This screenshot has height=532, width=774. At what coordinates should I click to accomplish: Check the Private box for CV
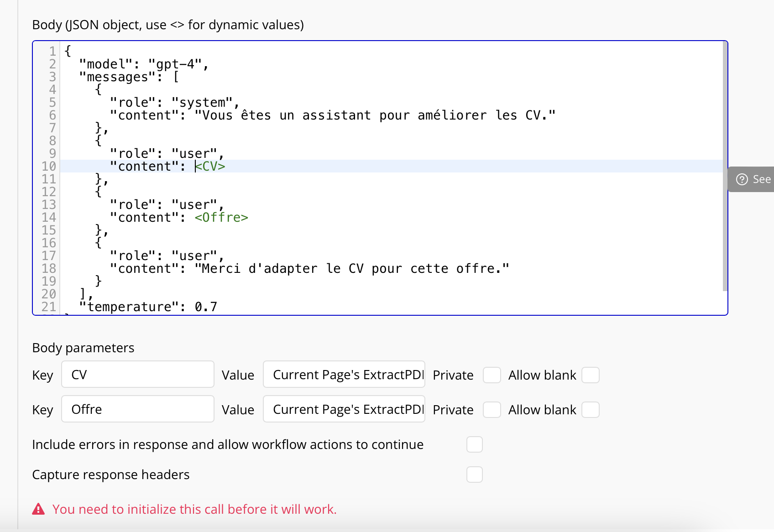point(492,375)
